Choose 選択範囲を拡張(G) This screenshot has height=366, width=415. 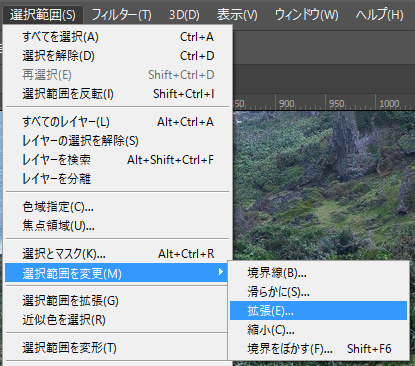[116, 301]
